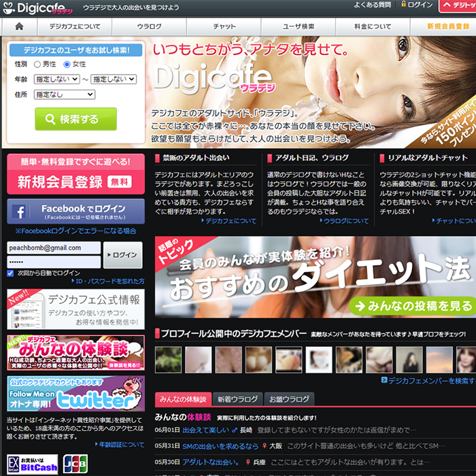476x476 pixels.
Task: Click the BitCash payment icon
Action: tap(33, 464)
